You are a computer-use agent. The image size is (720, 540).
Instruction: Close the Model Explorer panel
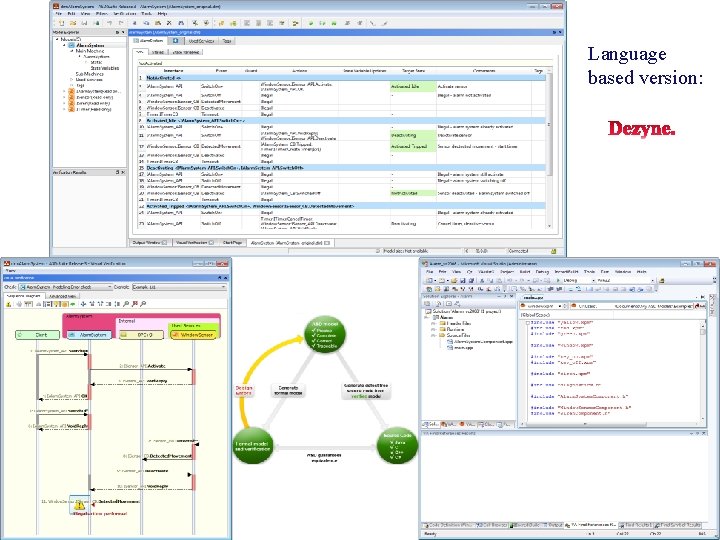pos(123,33)
